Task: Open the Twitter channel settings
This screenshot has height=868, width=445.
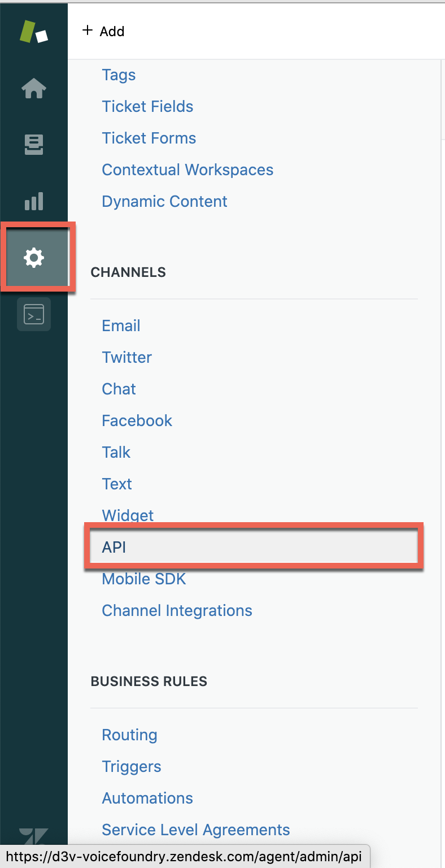Action: click(126, 358)
